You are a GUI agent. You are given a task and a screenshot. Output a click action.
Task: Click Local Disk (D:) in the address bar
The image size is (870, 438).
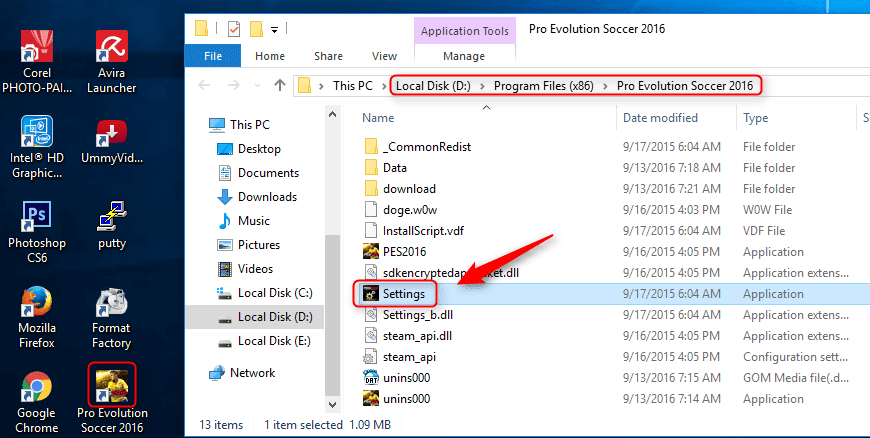pos(433,86)
